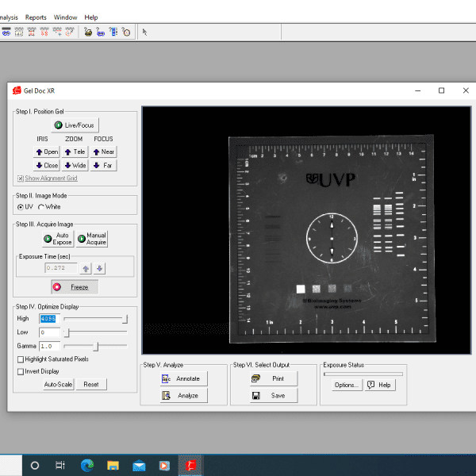
Task: Maximize the Gel Doc XR window
Action: click(441, 90)
